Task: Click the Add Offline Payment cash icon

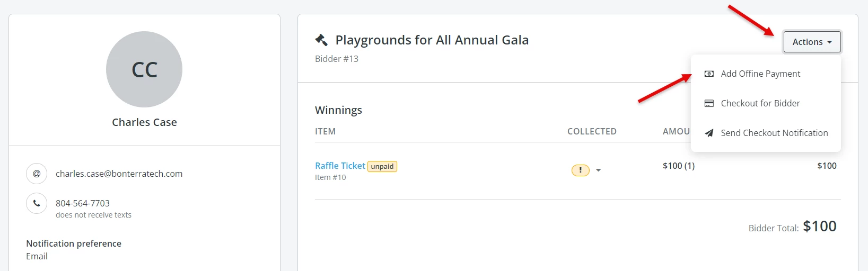Action: [709, 74]
